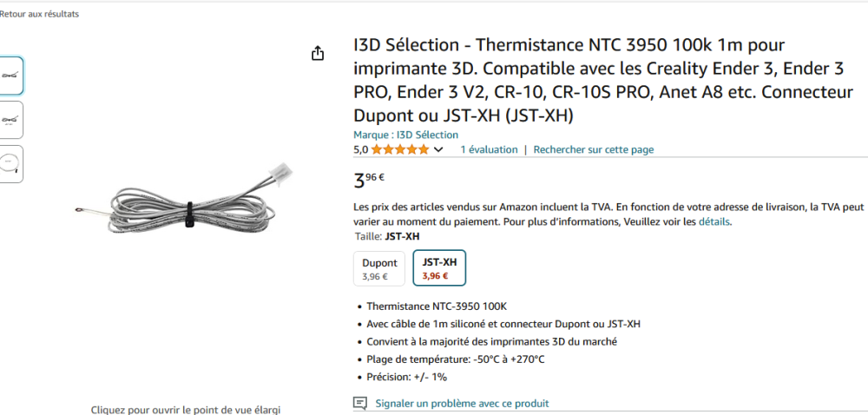
Task: Click Rechercher sur cette page
Action: [x=594, y=149]
